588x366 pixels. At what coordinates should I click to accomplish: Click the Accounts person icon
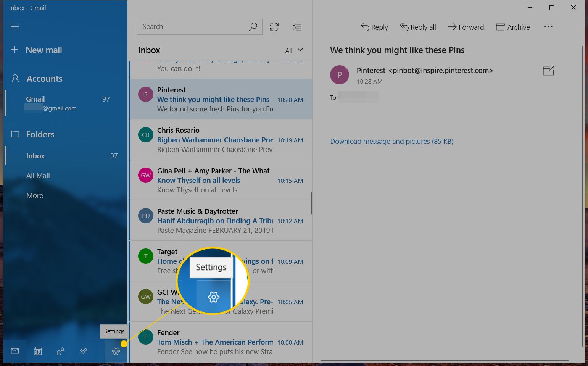click(15, 79)
